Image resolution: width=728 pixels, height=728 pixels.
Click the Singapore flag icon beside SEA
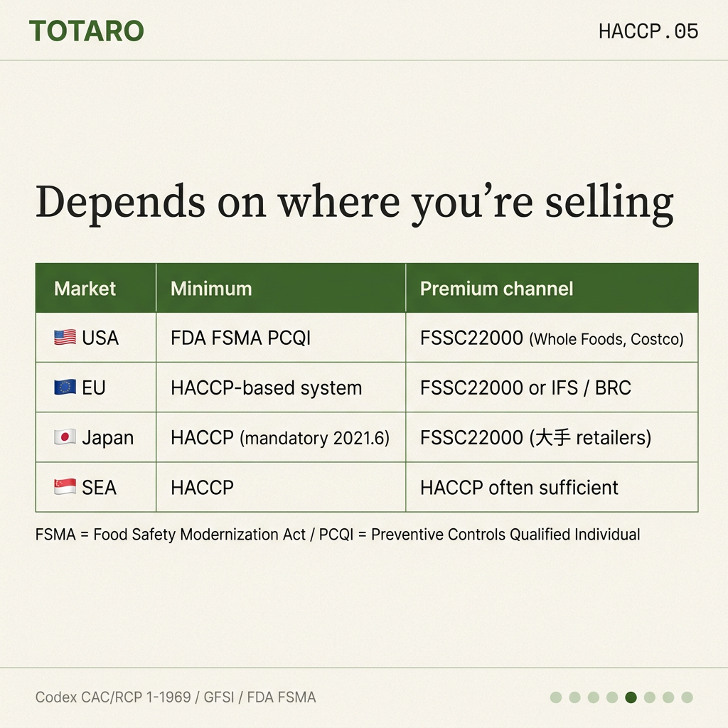(x=65, y=487)
